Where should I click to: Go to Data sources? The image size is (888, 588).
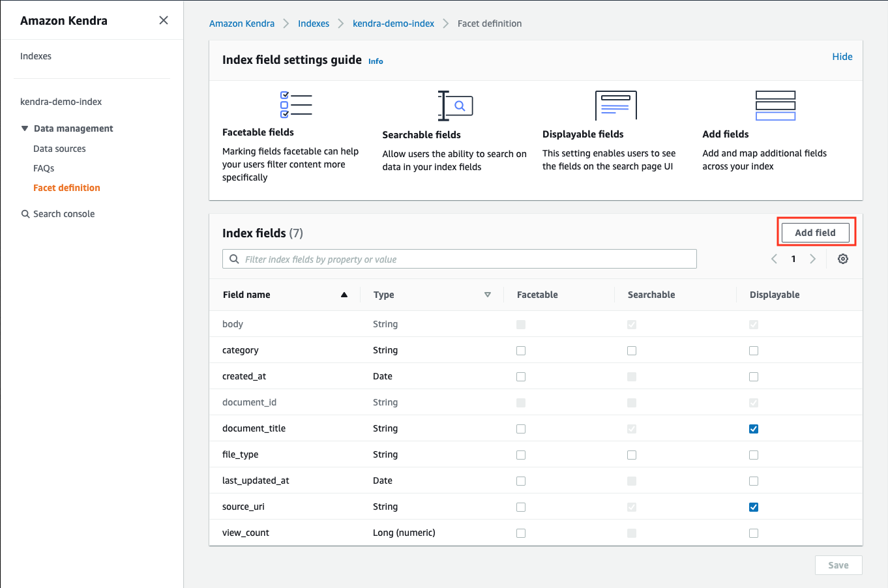(x=59, y=149)
